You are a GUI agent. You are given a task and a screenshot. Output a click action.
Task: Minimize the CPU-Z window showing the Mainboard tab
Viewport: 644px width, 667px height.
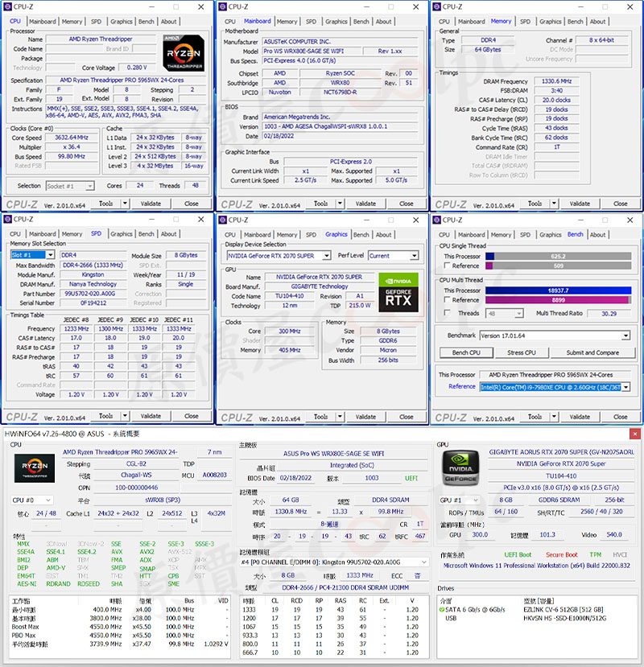[367, 6]
